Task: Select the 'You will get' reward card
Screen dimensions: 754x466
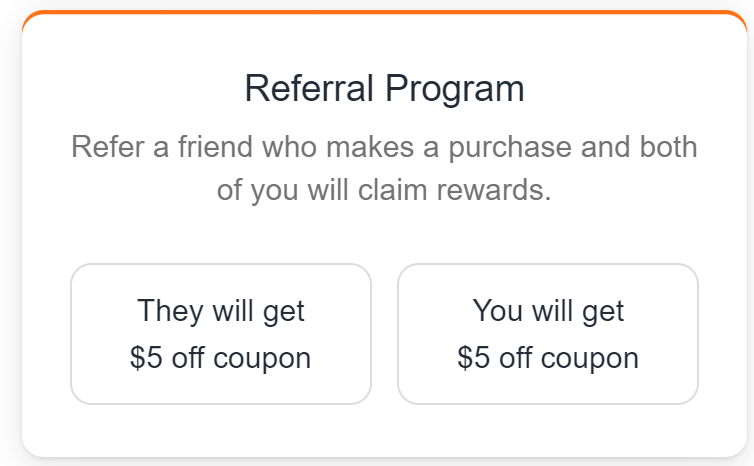Action: (548, 334)
